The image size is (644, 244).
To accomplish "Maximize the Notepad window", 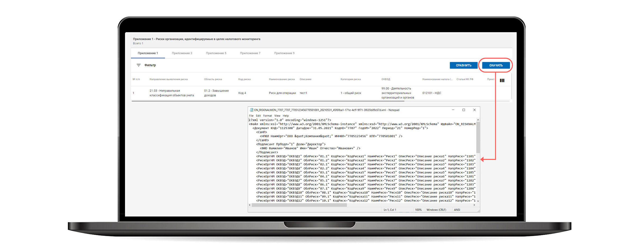I will click(x=464, y=110).
